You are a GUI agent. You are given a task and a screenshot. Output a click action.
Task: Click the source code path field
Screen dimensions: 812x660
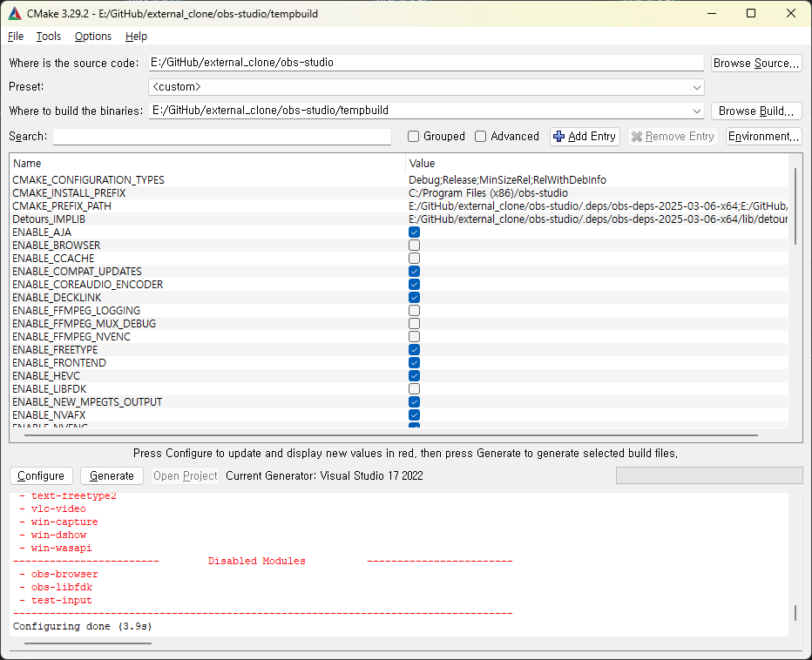[426, 63]
